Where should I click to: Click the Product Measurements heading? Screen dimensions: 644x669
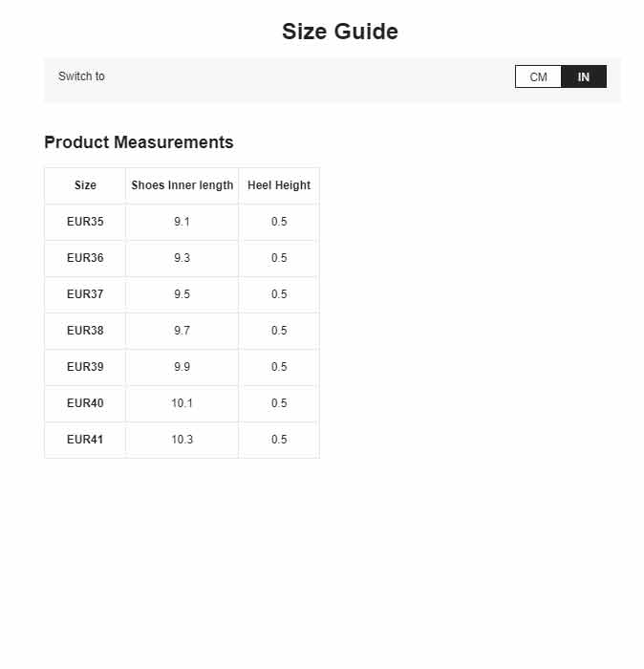point(140,142)
